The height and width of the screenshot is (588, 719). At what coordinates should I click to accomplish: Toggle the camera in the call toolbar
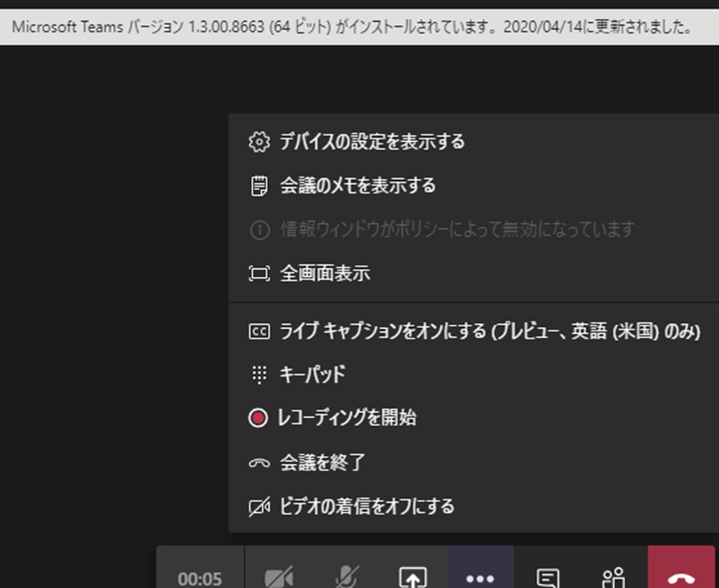tap(279, 576)
